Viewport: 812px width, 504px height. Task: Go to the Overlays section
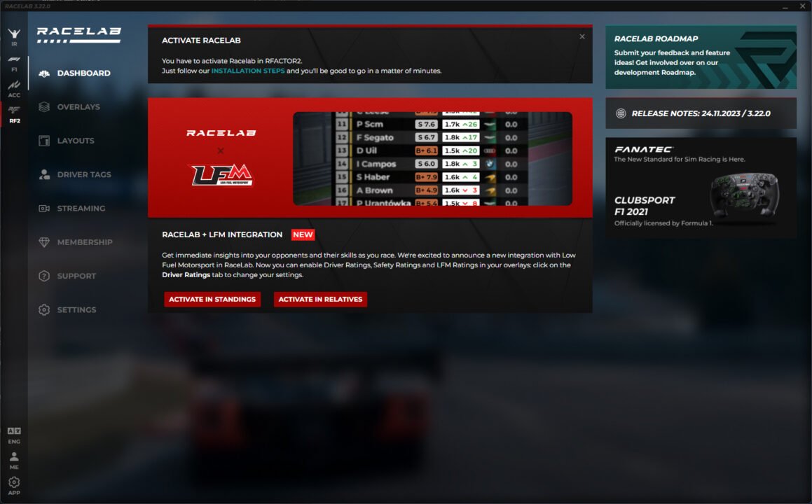[78, 106]
